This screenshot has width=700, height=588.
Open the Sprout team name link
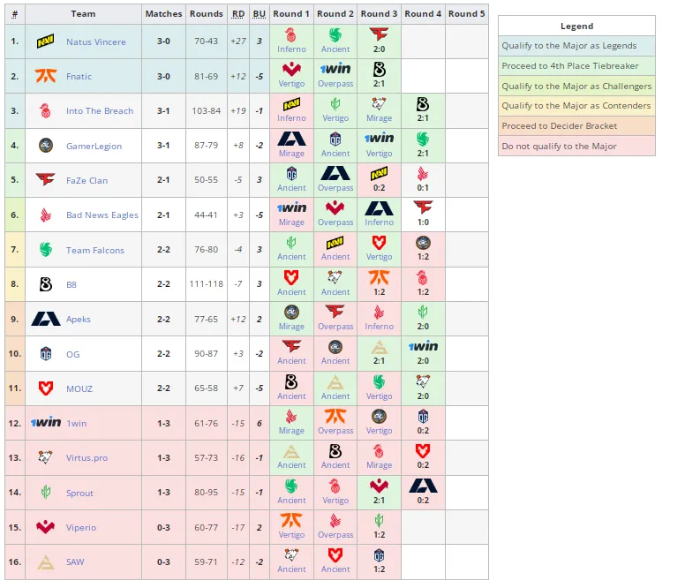pos(79,493)
